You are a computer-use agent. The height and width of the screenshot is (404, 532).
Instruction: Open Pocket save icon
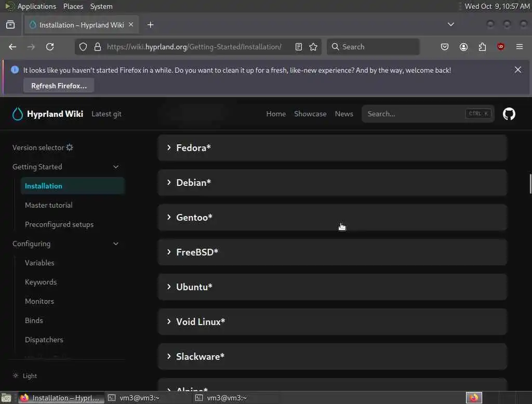(445, 47)
